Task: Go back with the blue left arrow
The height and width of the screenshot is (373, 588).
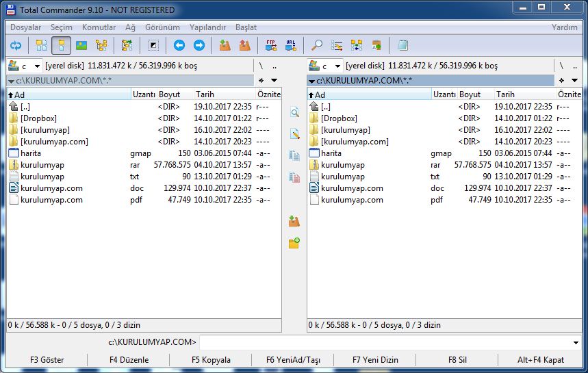Action: (179, 46)
